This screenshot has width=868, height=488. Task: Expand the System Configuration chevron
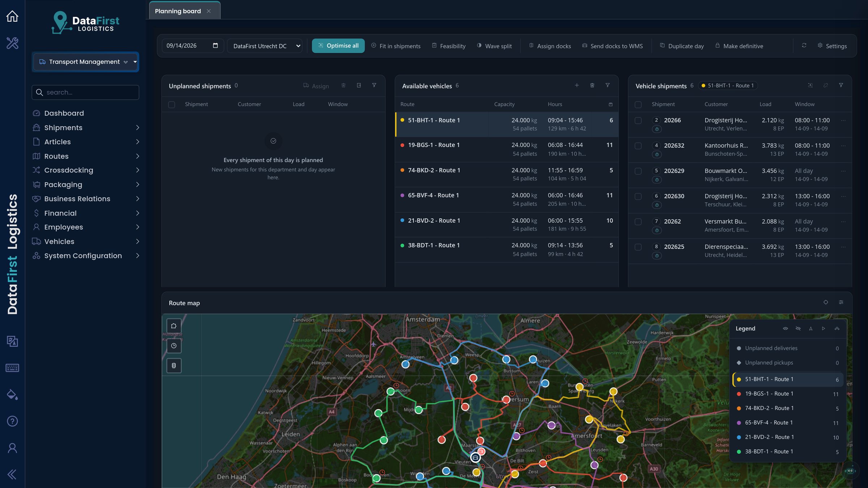pos(137,256)
